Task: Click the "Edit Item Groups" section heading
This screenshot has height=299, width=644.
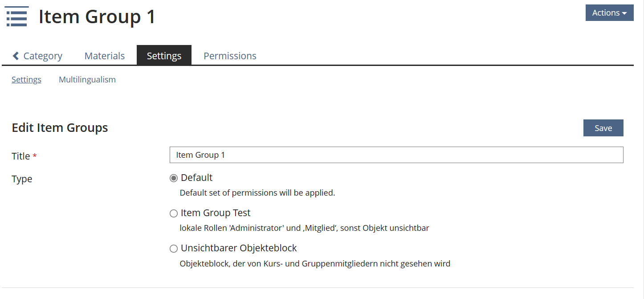Action: point(60,128)
